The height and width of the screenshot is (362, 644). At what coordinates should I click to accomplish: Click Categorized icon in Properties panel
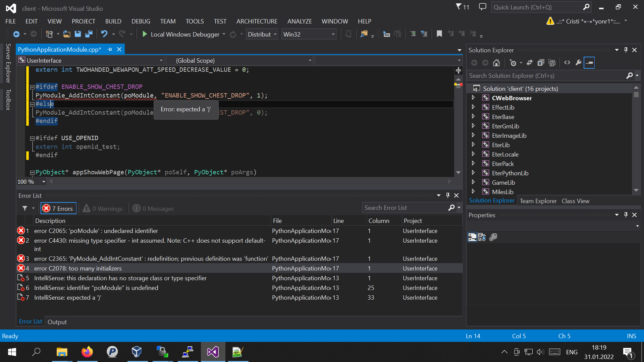point(472,237)
